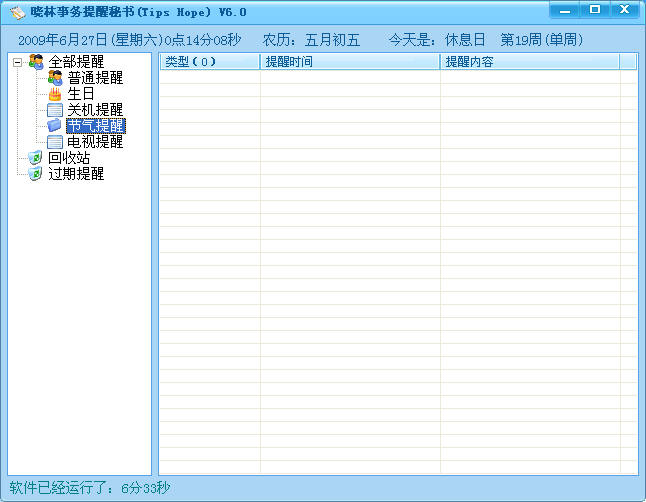
Task: Click the 全部提醒 users icon
Action: [36, 62]
